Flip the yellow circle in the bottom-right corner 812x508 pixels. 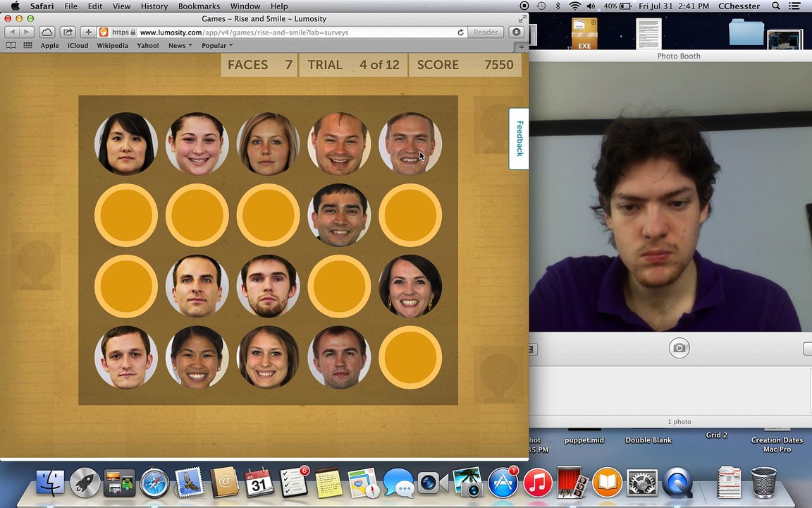[x=410, y=357]
